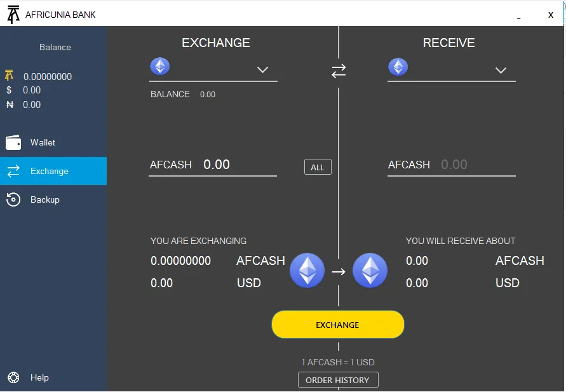Click the Exchange arrows icon in sidebar

[13, 171]
